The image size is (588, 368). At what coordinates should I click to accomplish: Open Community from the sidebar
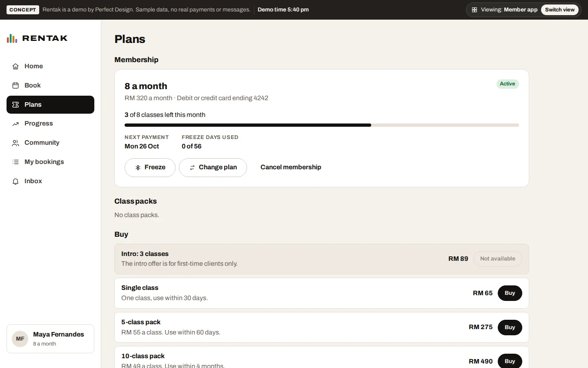50,143
